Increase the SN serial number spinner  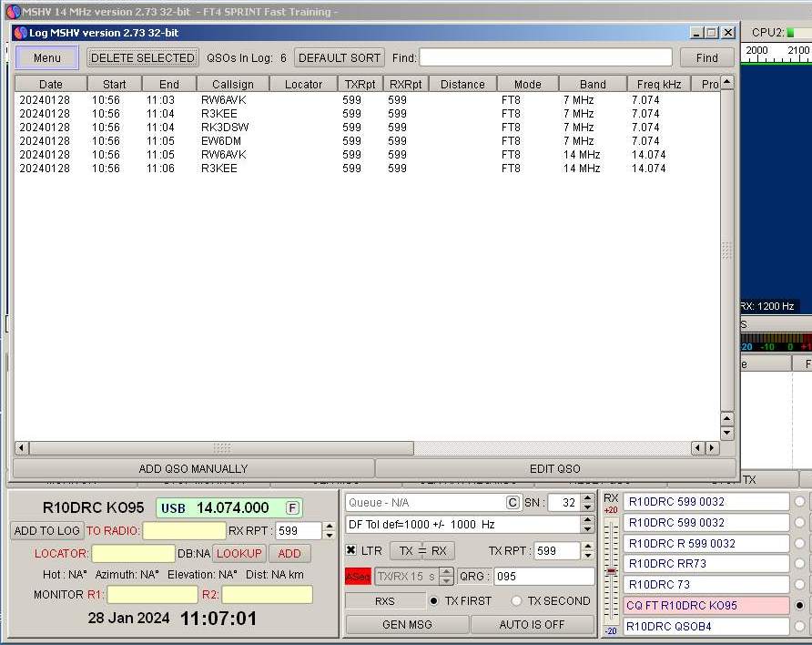pyautogui.click(x=587, y=498)
